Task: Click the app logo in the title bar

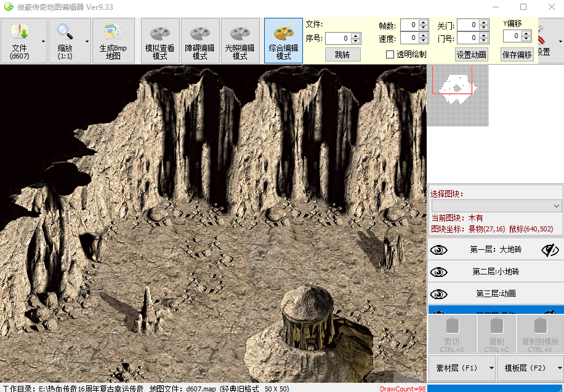Action: click(x=8, y=7)
